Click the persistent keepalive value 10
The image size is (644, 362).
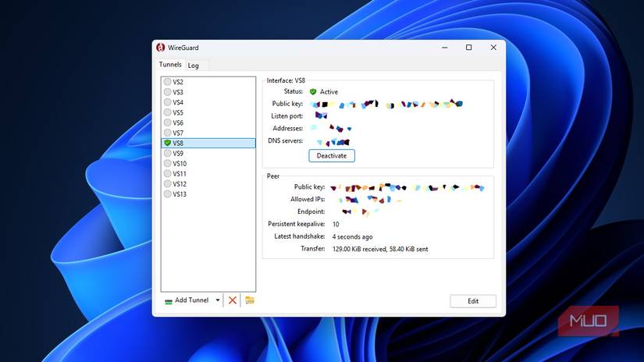click(x=336, y=225)
